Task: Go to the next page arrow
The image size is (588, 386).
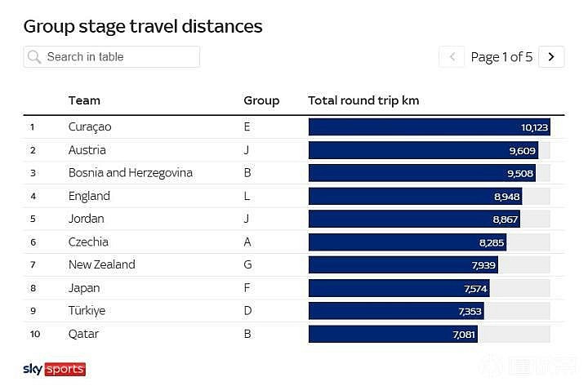Action: tap(551, 57)
